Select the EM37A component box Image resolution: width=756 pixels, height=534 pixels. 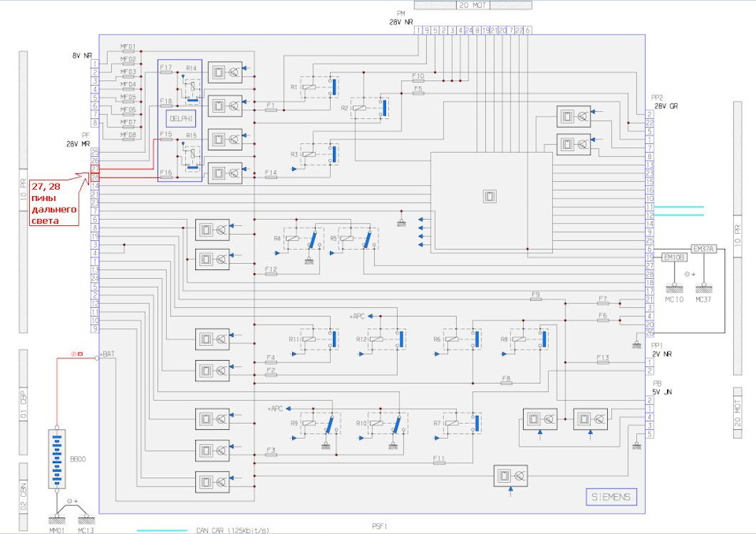(703, 249)
